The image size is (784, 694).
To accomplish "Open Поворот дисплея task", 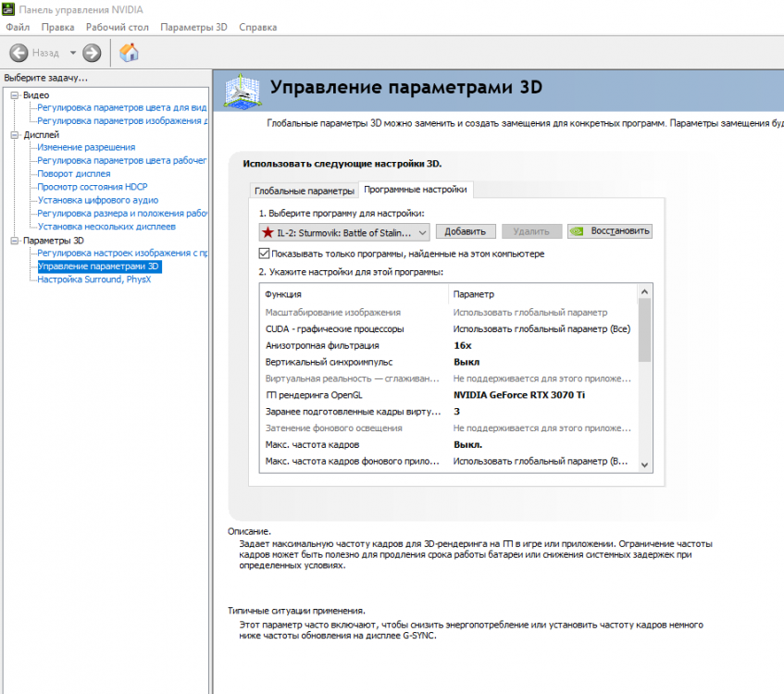I will point(74,174).
